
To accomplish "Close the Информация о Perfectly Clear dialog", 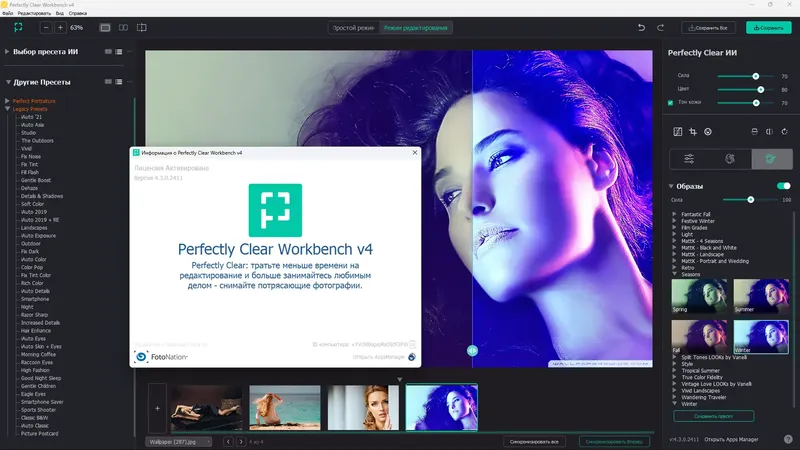I will [x=415, y=152].
